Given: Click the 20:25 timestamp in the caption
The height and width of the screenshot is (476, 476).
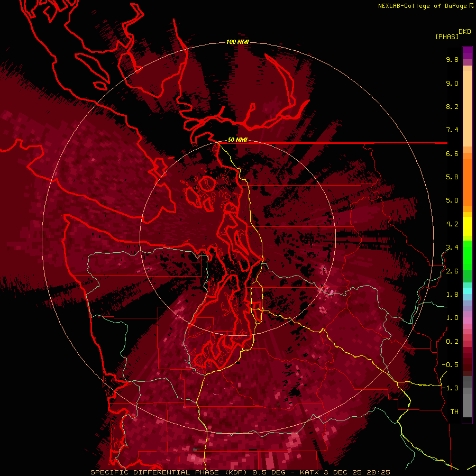Looking at the screenshot, I should (x=378, y=472).
